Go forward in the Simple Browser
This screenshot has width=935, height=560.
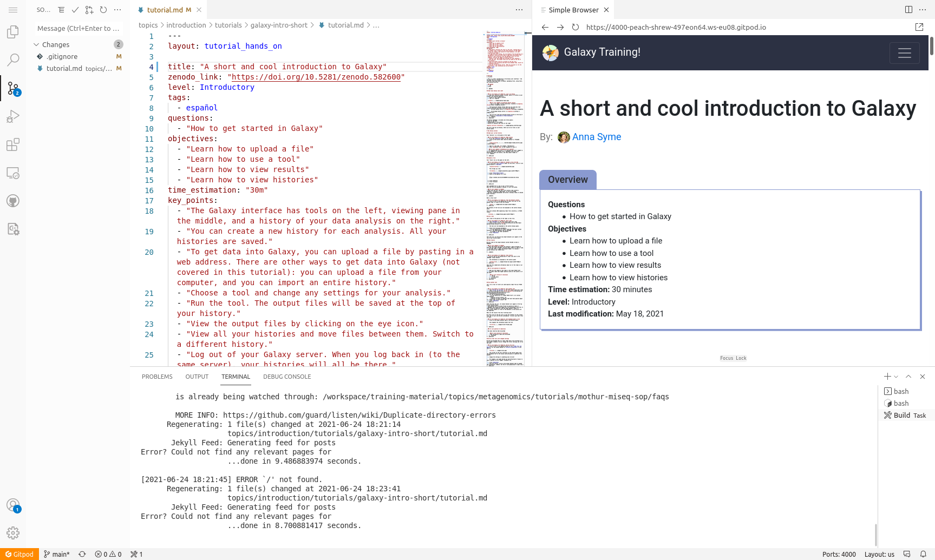tap(560, 27)
